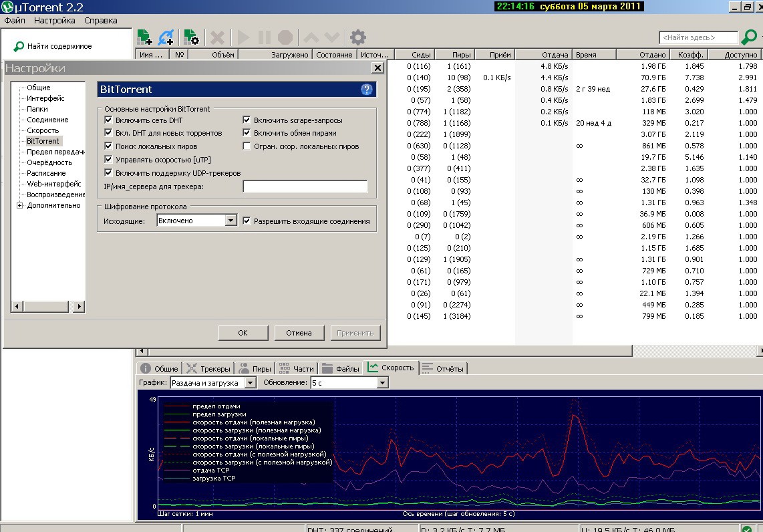Screen dimensions: 763x532
Task: Click the Add Torrent from URL icon
Action: 166,37
